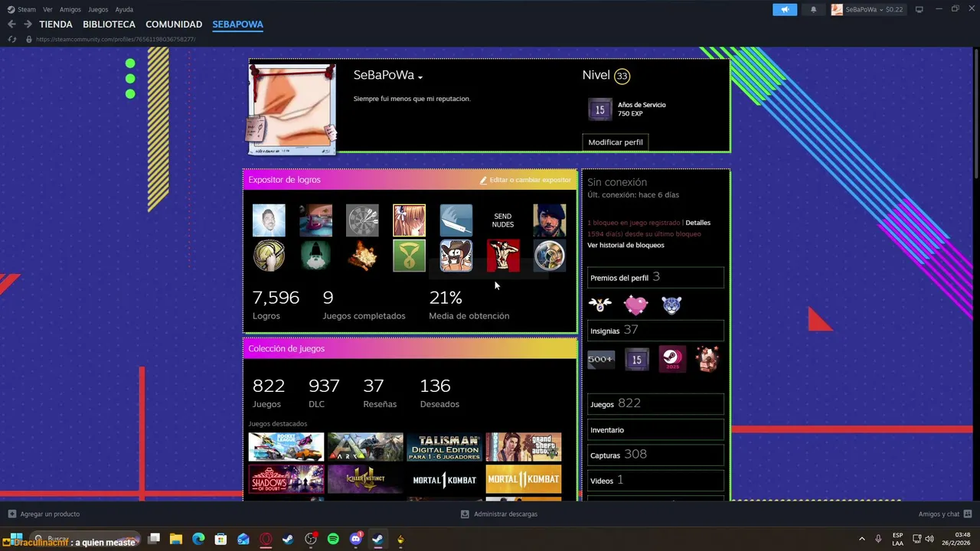This screenshot has height=551, width=980.
Task: Open Premios del perfil section
Action: (655, 277)
